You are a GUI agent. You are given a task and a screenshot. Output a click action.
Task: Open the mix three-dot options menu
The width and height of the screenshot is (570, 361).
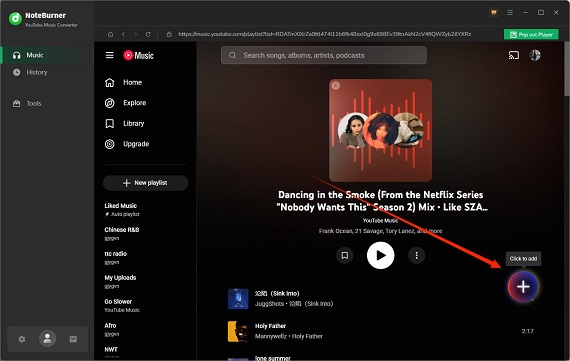pyautogui.click(x=417, y=256)
